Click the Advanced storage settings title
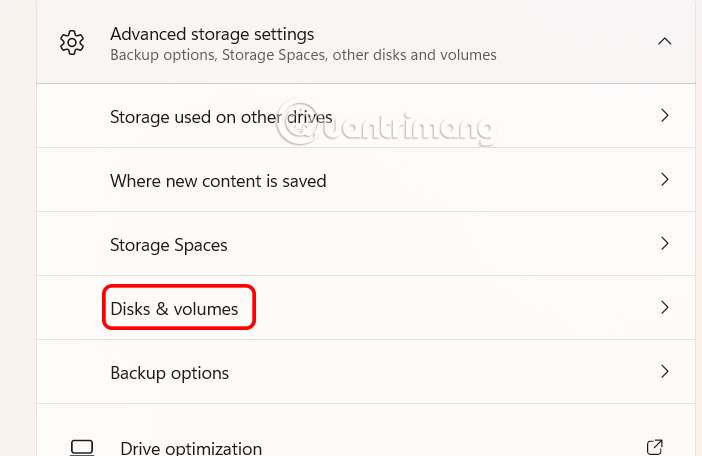This screenshot has height=456, width=702. point(212,35)
